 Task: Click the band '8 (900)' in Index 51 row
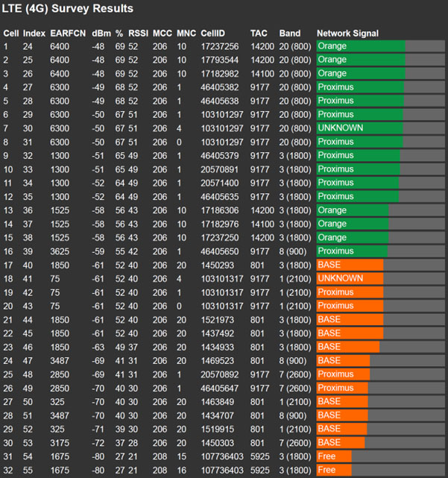point(293,415)
